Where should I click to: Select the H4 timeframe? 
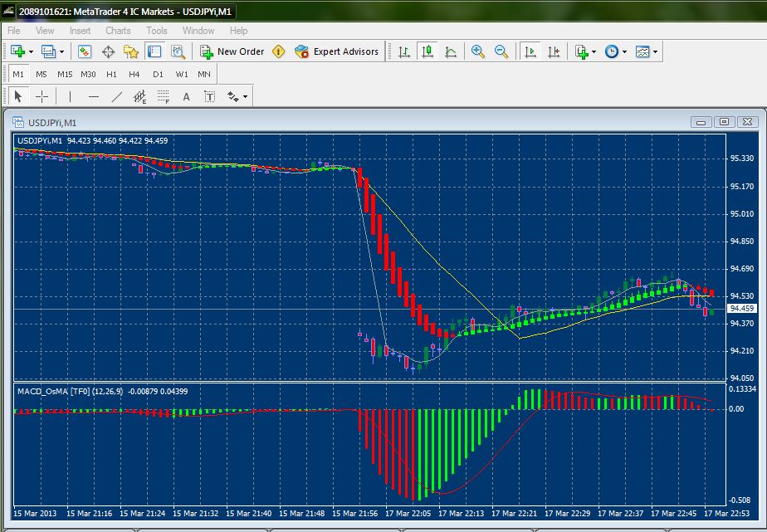[x=134, y=74]
